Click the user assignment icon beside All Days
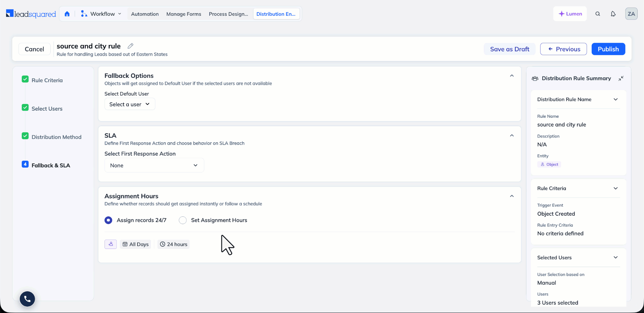 tap(111, 244)
